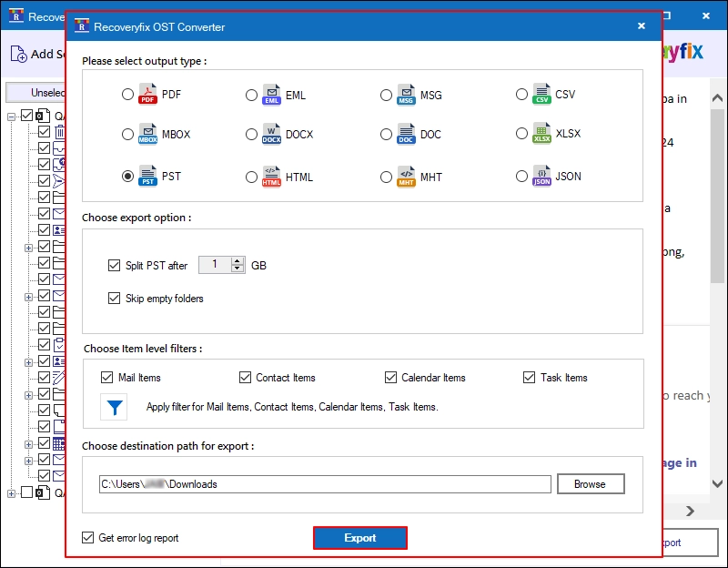Disable Get error log report
Image resolution: width=728 pixels, height=568 pixels.
coord(87,537)
